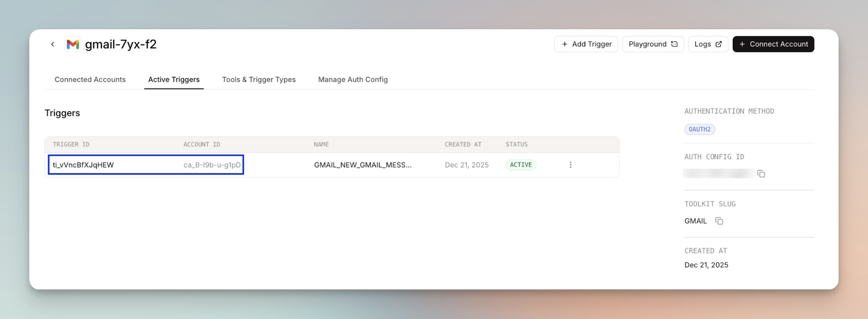Click Connect Account button
Image resolution: width=868 pixels, height=319 pixels.
coord(773,44)
